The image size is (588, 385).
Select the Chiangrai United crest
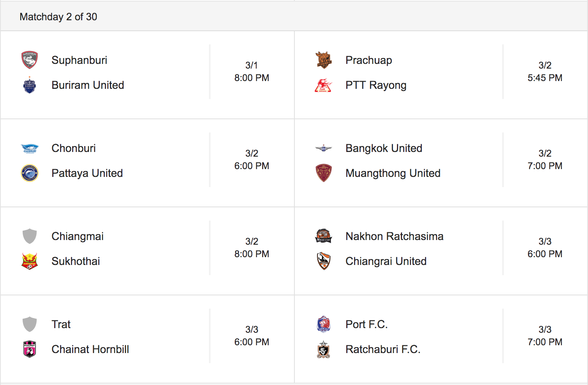(324, 261)
